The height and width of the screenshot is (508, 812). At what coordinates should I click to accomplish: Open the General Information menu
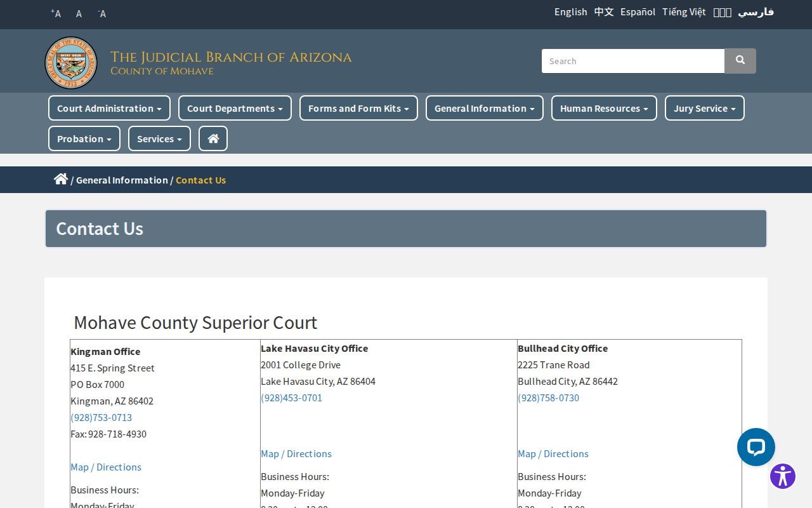(485, 108)
